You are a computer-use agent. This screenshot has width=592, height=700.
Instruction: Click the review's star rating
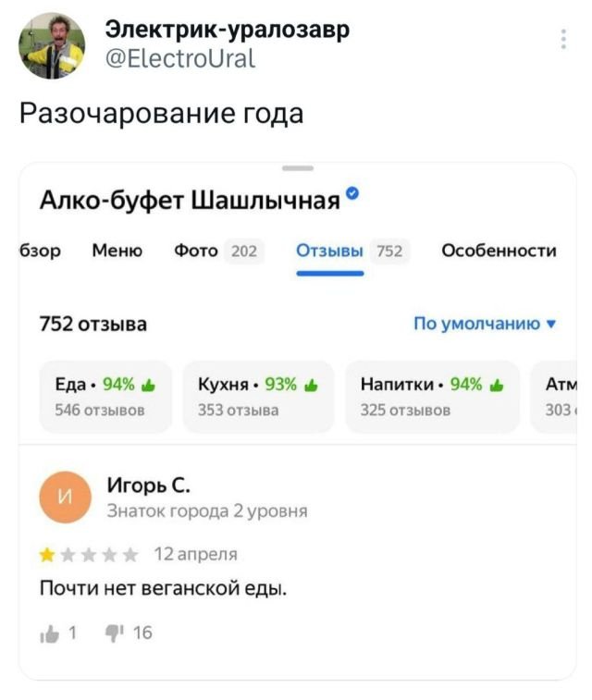point(89,555)
